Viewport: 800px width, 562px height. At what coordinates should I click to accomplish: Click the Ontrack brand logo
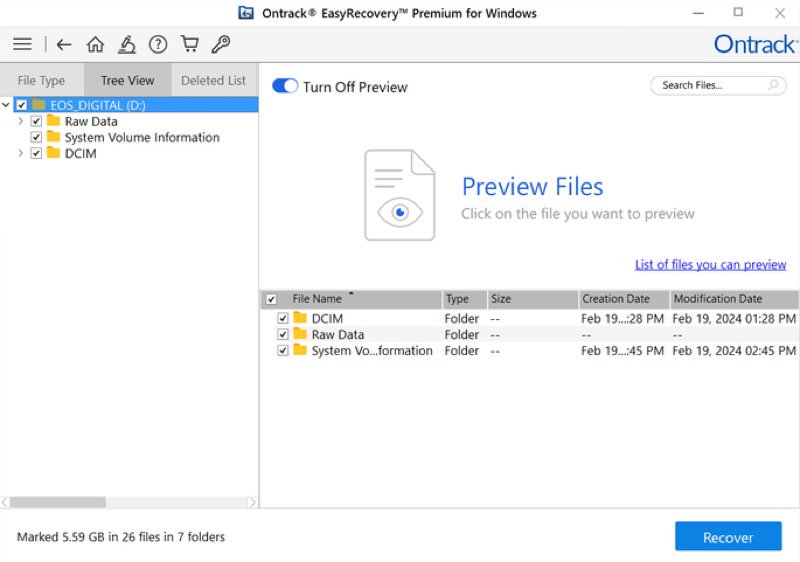pos(755,44)
